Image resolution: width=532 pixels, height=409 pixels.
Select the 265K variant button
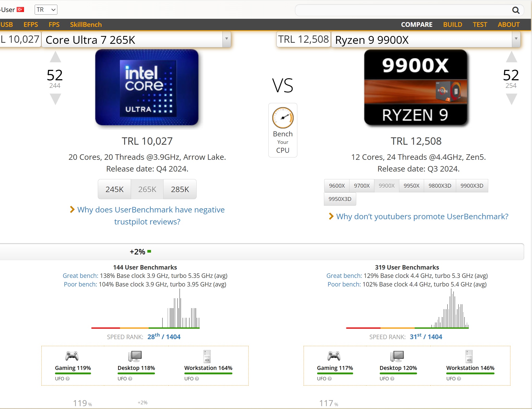pos(147,189)
